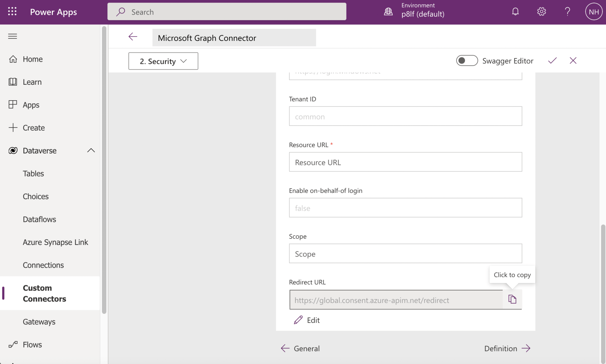Screen dimensions: 606x364
Task: Click the Resource URL input field
Action: [405, 162]
